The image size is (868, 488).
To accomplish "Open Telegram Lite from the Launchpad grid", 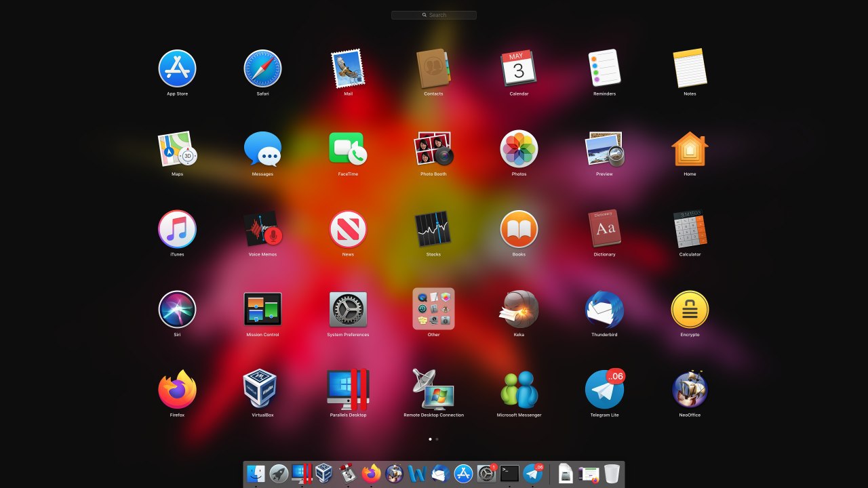I will [604, 389].
